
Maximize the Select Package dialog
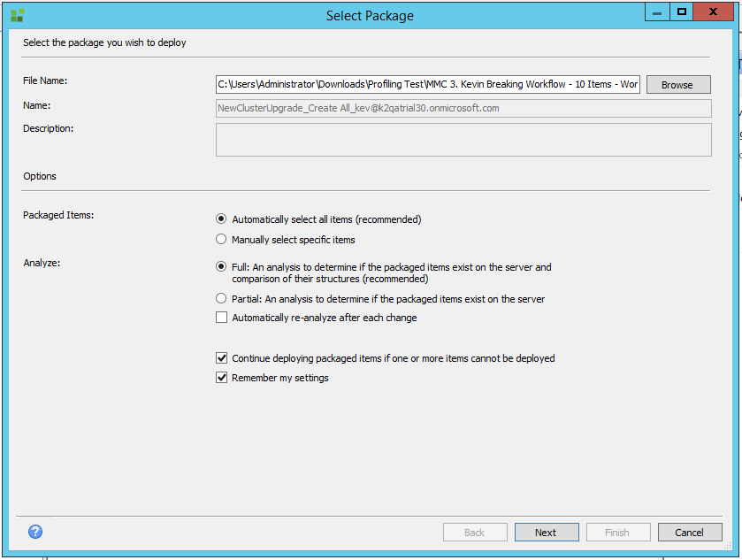click(x=682, y=12)
